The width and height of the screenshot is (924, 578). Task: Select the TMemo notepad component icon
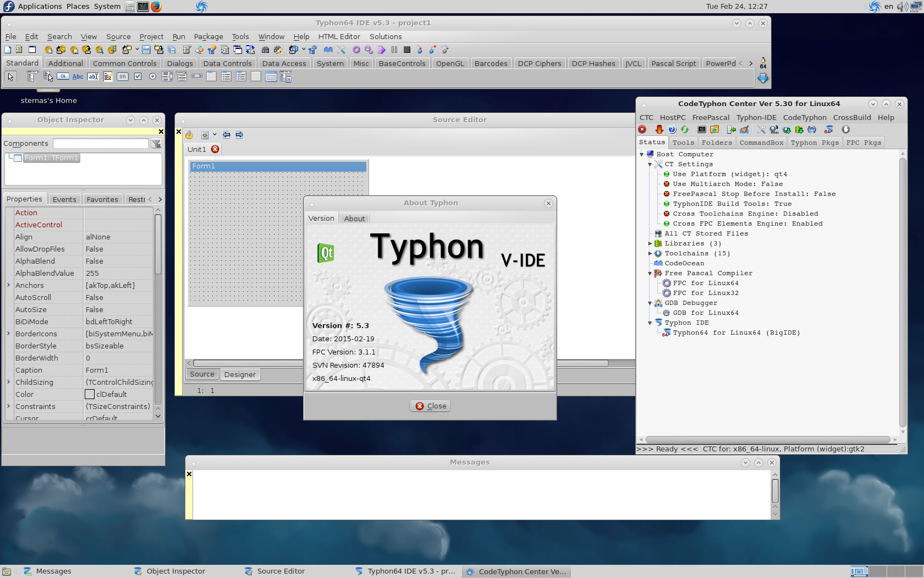pyautogui.click(x=108, y=77)
